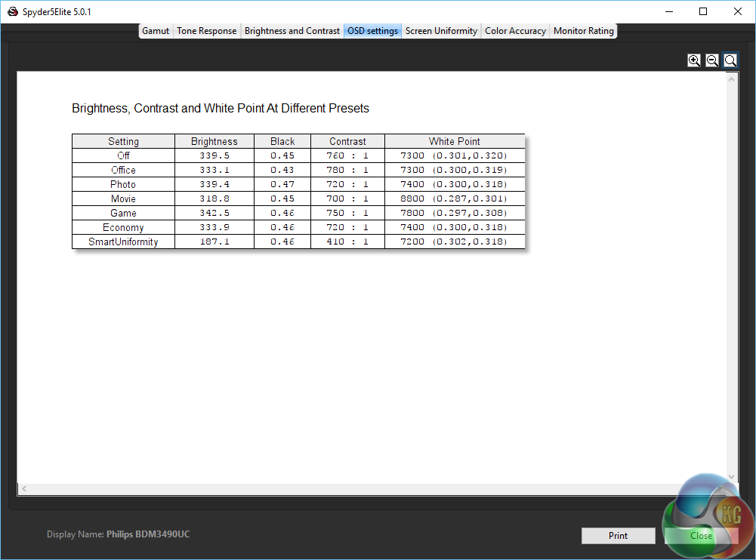Close the Spyder5Elite window via title bar X
The height and width of the screenshot is (560, 756).
(738, 11)
